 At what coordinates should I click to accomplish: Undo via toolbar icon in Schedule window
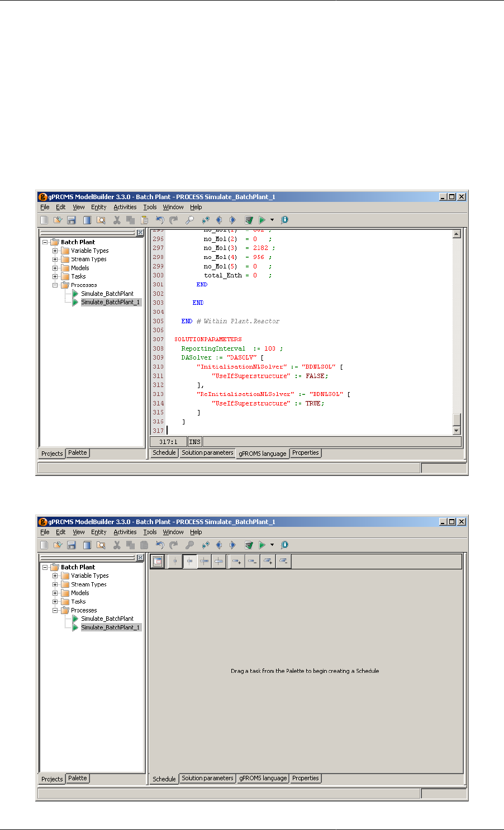click(160, 545)
